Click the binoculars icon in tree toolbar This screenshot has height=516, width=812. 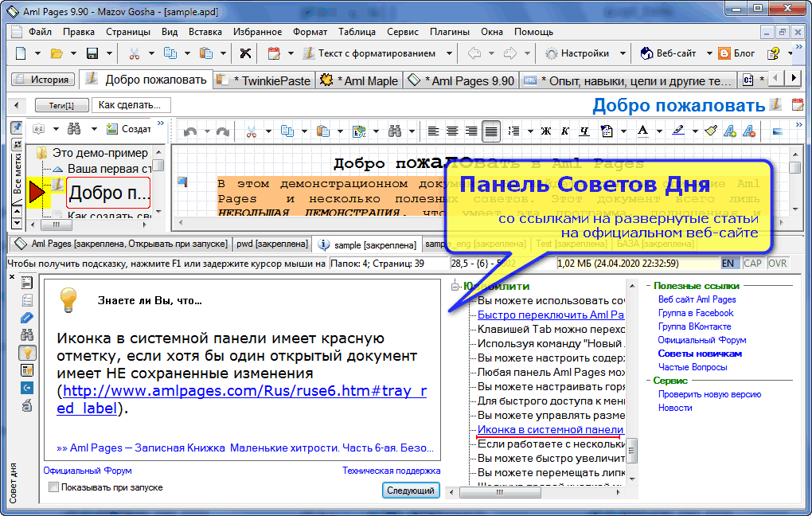pyautogui.click(x=75, y=128)
